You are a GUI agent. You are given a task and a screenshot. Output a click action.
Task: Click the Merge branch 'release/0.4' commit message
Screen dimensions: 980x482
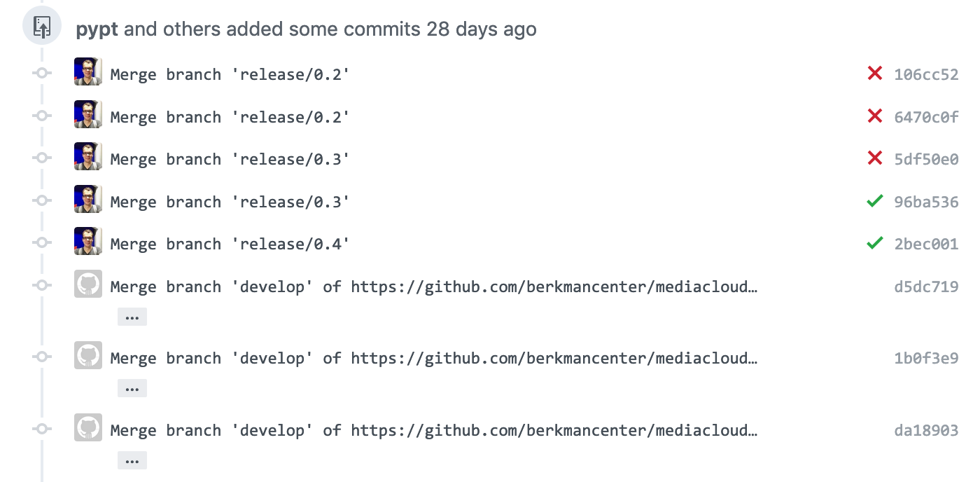click(x=229, y=243)
